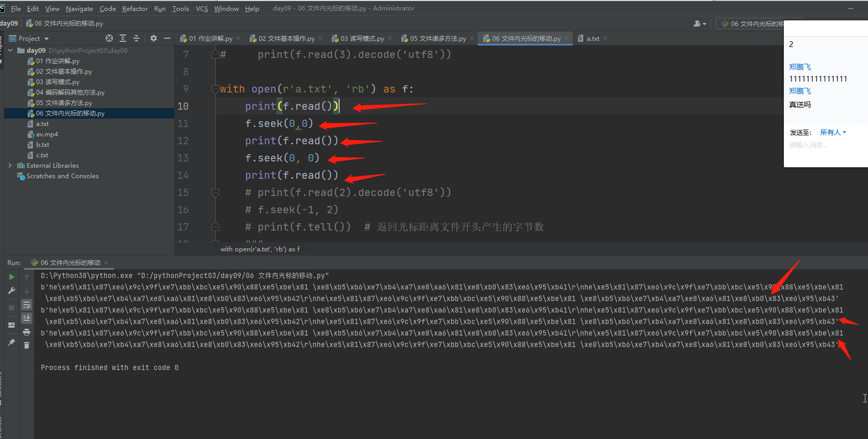868x439 pixels.
Task: Select Scratches and Consoles in project tree
Action: pos(63,176)
